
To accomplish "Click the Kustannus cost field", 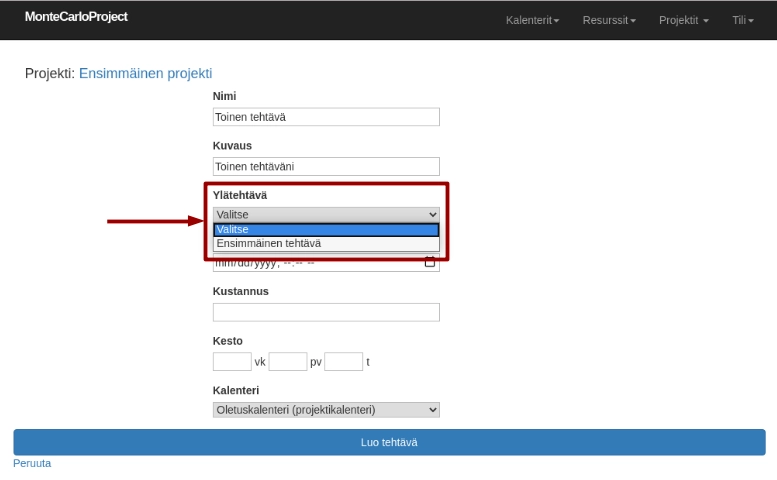I will 326,312.
